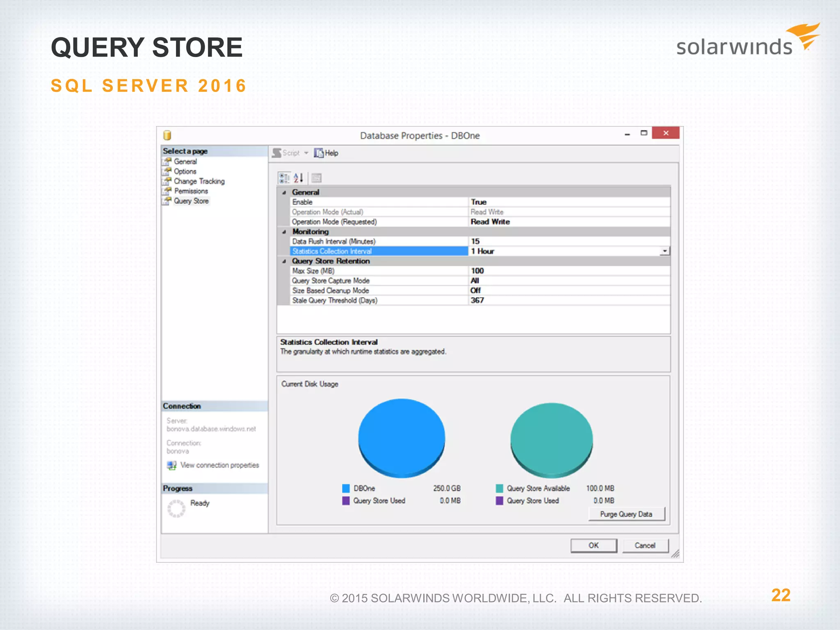Click the General page icon
The width and height of the screenshot is (840, 630).
pyautogui.click(x=167, y=161)
